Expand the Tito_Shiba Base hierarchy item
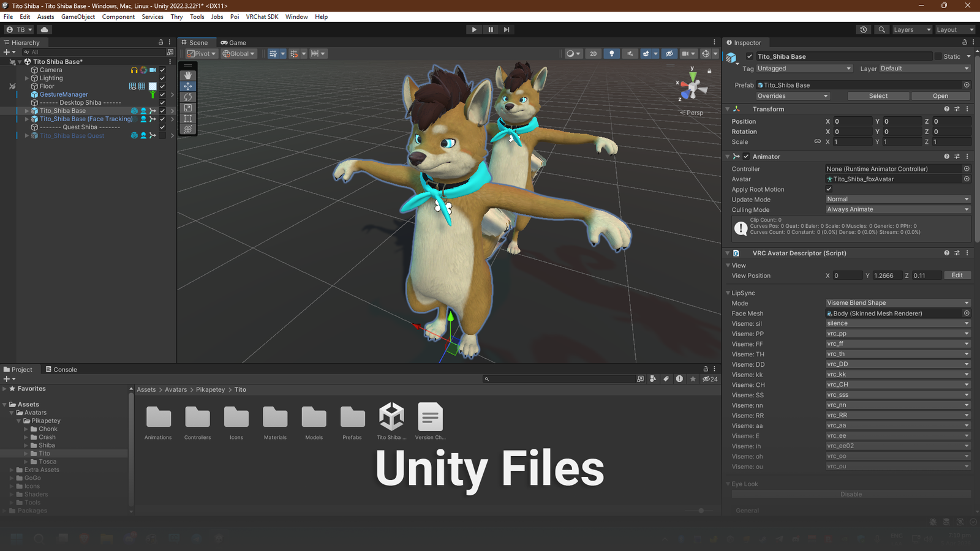Screen dimensions: 980x551 [x=26, y=111]
